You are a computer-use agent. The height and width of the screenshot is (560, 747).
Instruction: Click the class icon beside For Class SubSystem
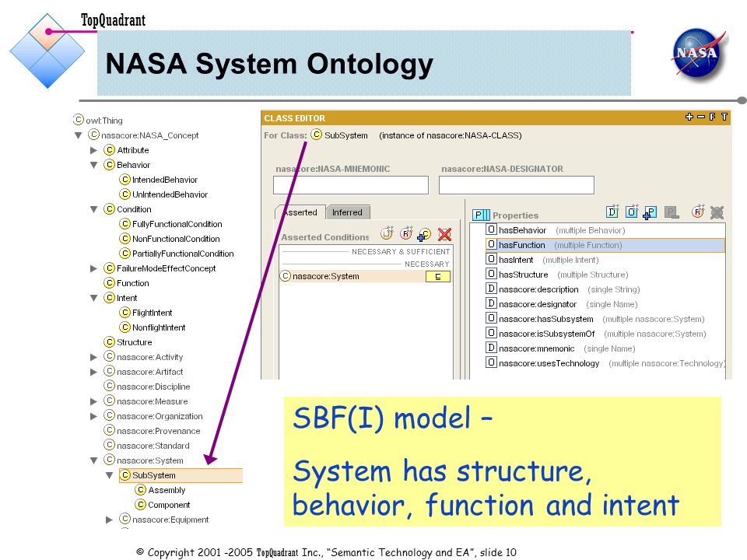317,135
